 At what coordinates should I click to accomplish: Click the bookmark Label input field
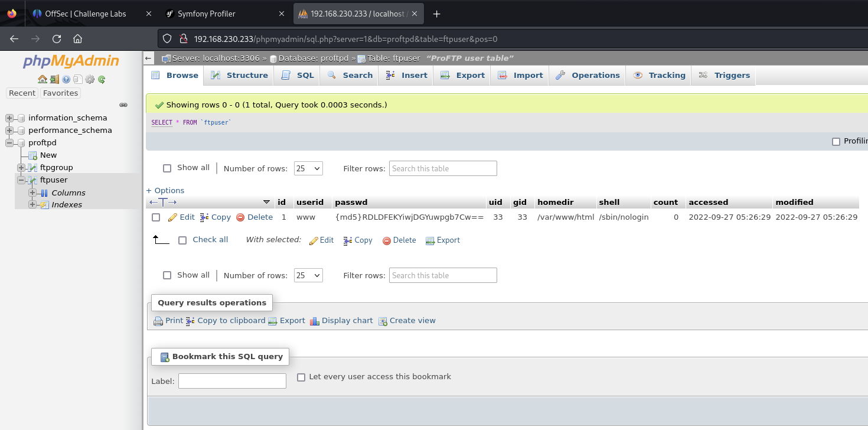[x=232, y=381]
